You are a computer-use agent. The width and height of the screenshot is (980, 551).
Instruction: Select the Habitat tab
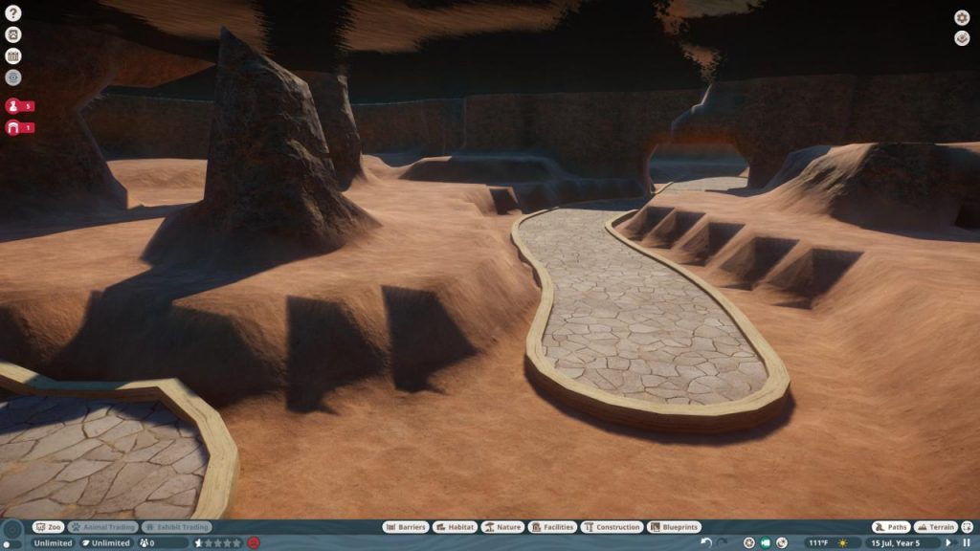(x=455, y=527)
